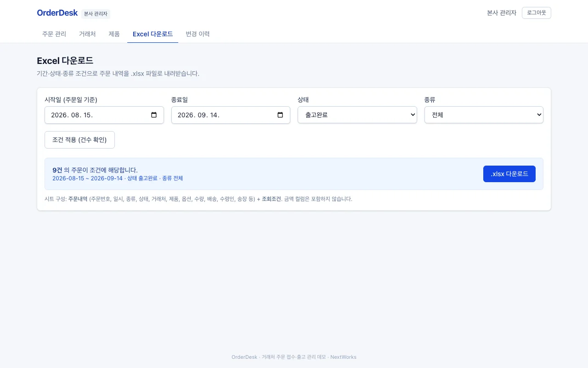Expand the 상태 dropdown showing 출고완료

point(357,115)
